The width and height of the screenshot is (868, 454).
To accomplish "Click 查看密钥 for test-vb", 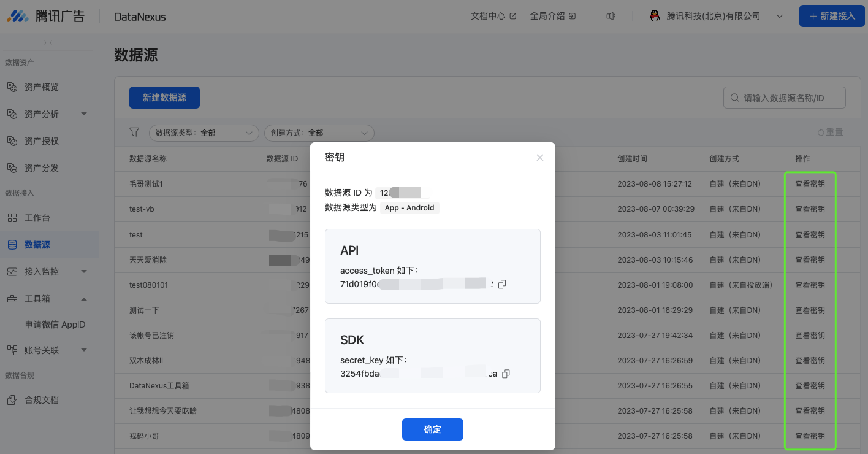I will (x=810, y=209).
